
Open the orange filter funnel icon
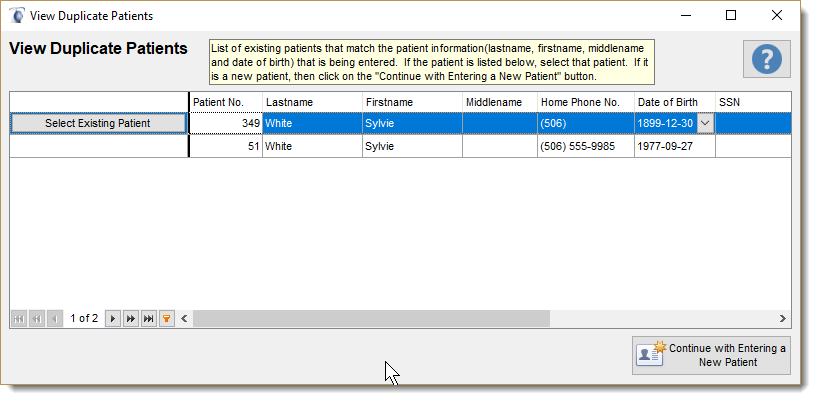coord(167,318)
